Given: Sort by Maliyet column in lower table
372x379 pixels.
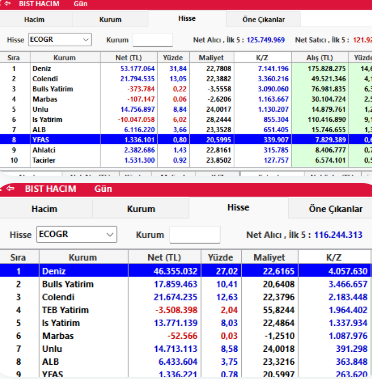Looking at the screenshot, I should click(269, 257).
